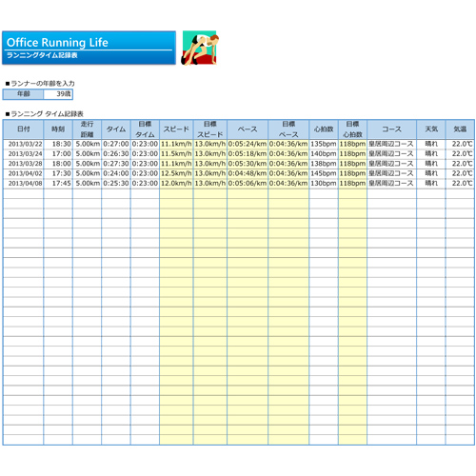The image size is (476, 476).
Task: Select the 天気 column header
Action: coord(431,129)
